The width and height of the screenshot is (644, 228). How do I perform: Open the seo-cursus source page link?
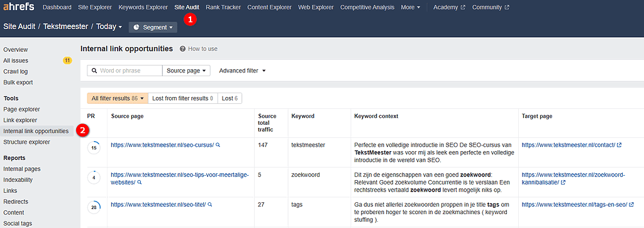(x=162, y=145)
